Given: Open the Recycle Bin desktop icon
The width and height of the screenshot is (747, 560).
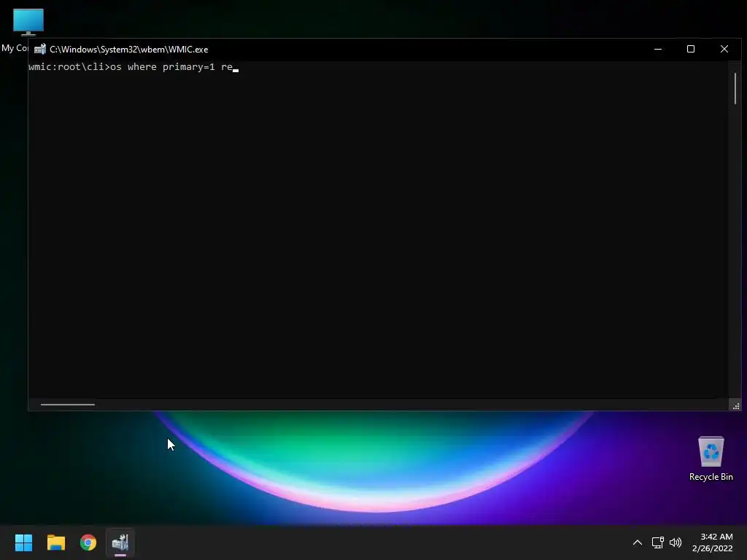Looking at the screenshot, I should (x=711, y=459).
